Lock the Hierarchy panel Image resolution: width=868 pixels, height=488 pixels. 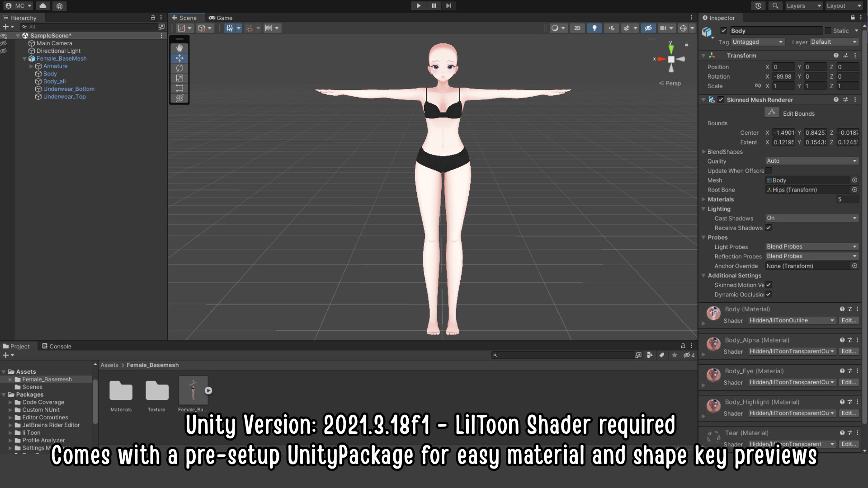point(153,18)
